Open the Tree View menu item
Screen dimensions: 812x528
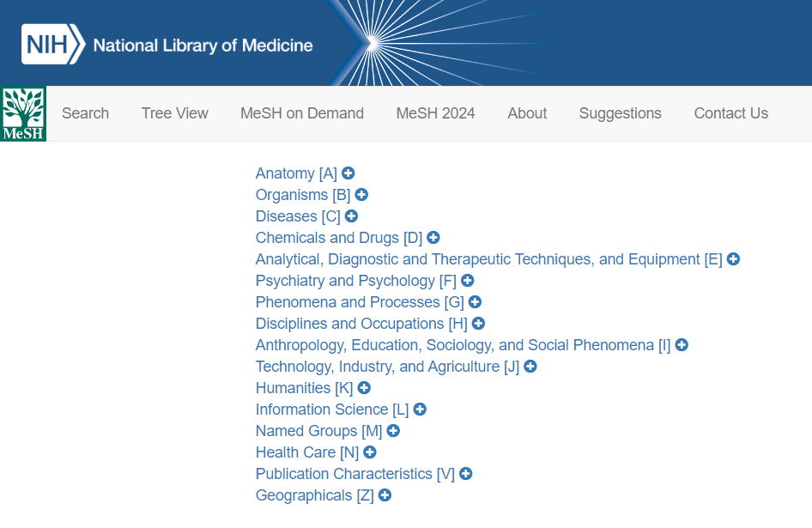[x=174, y=112]
